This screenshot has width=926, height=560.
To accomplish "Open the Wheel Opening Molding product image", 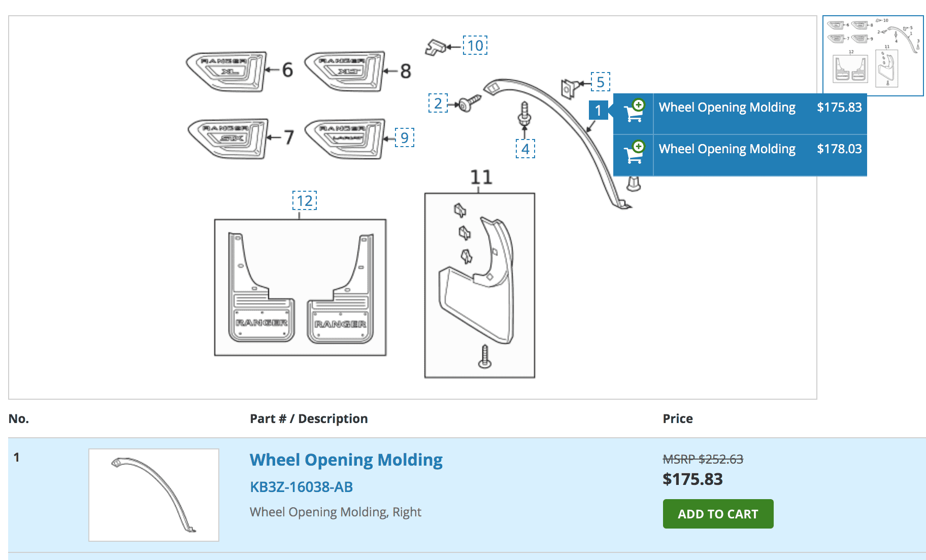I will coord(154,495).
